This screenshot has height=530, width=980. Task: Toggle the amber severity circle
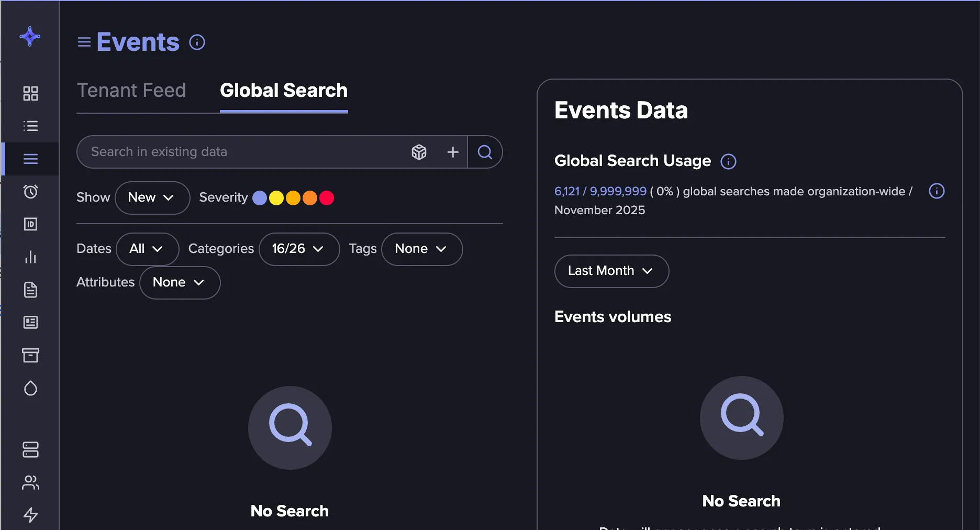click(293, 198)
